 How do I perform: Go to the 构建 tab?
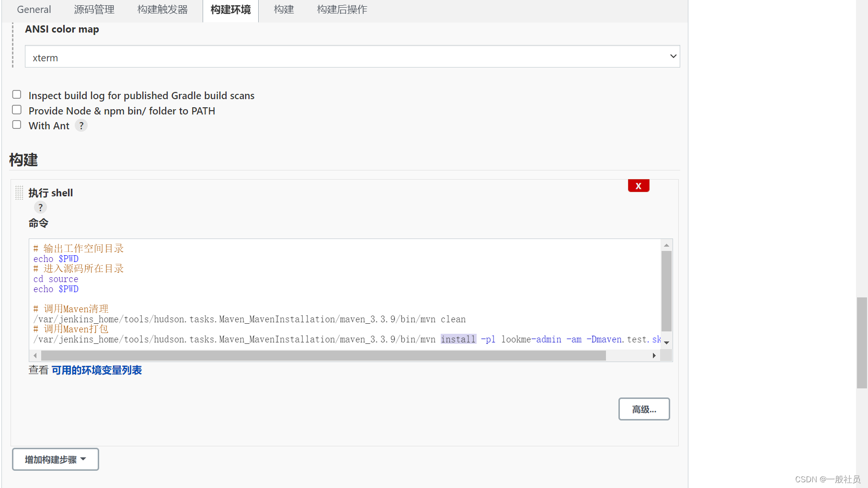click(284, 10)
